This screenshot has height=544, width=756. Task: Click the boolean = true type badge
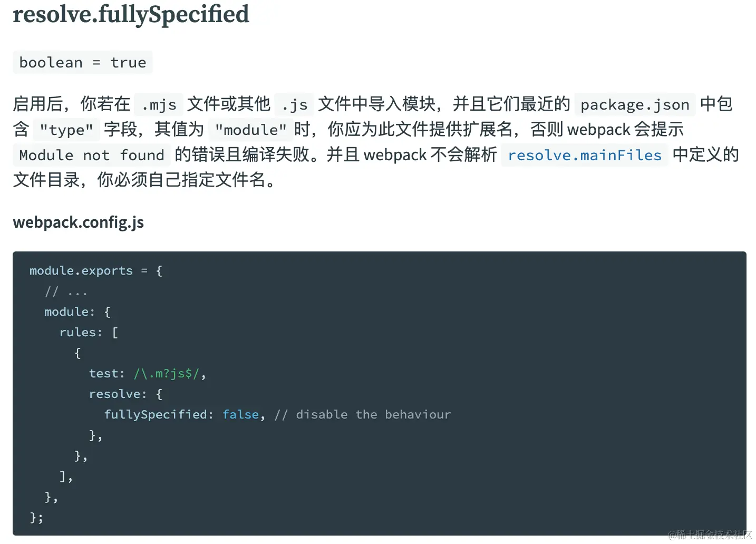(83, 62)
